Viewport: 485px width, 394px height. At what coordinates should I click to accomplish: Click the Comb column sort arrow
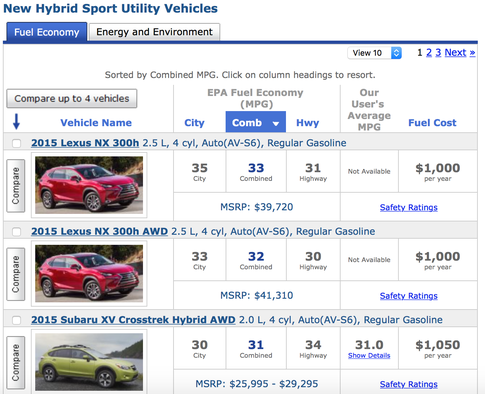276,124
